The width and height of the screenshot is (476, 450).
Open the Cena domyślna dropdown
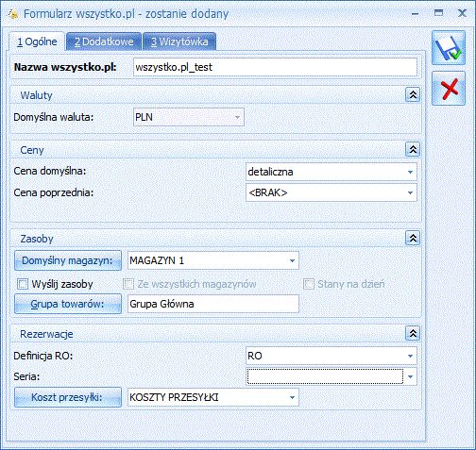(x=410, y=172)
